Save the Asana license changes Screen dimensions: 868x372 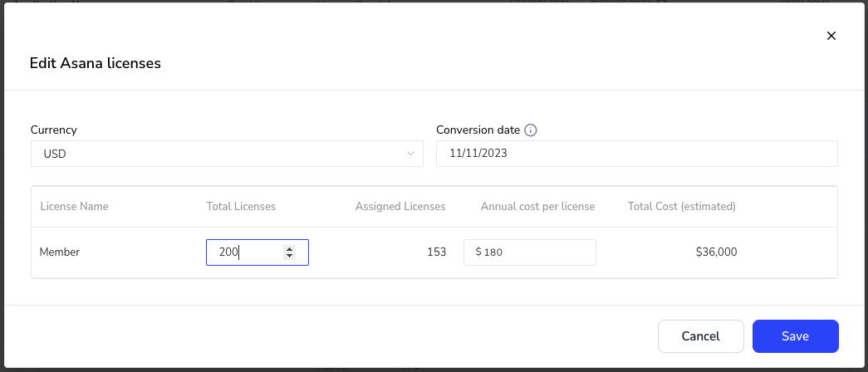pos(796,336)
